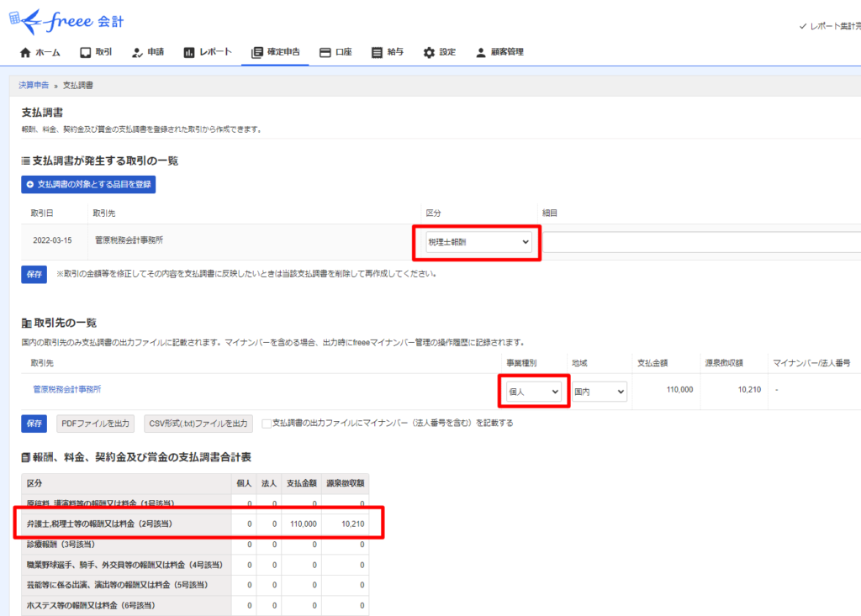Click the 設定 gear icon

429,52
